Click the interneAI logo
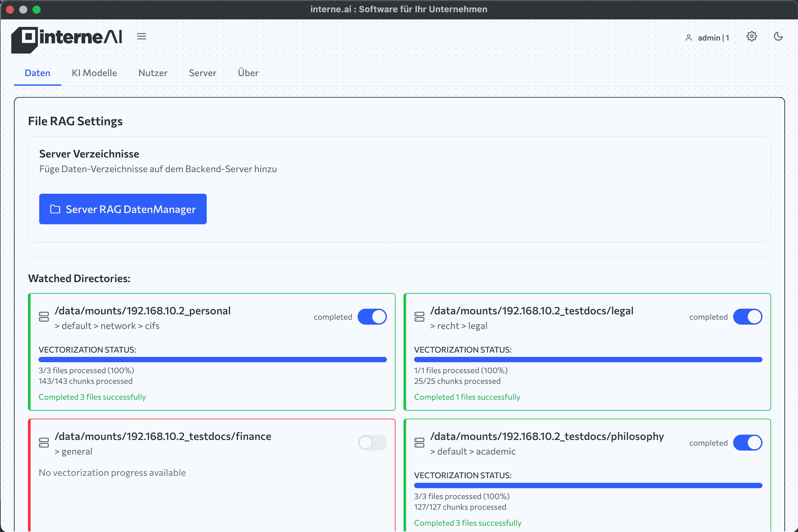The image size is (798, 532). click(x=67, y=39)
